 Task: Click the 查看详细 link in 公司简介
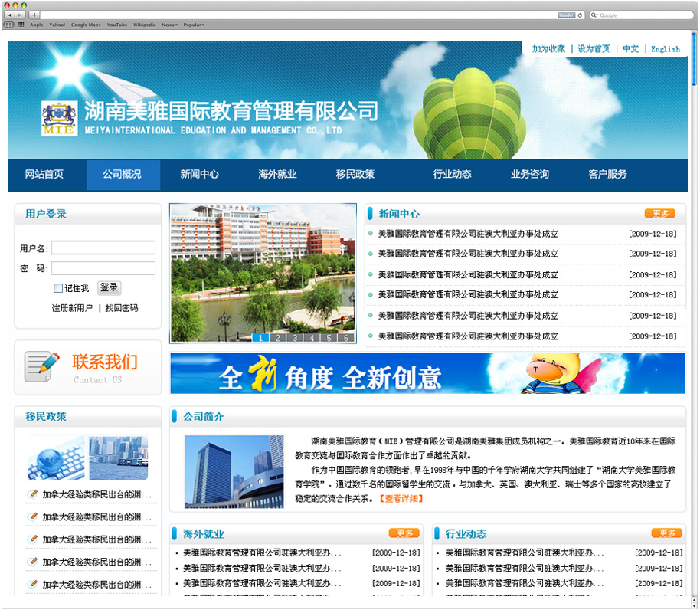401,498
